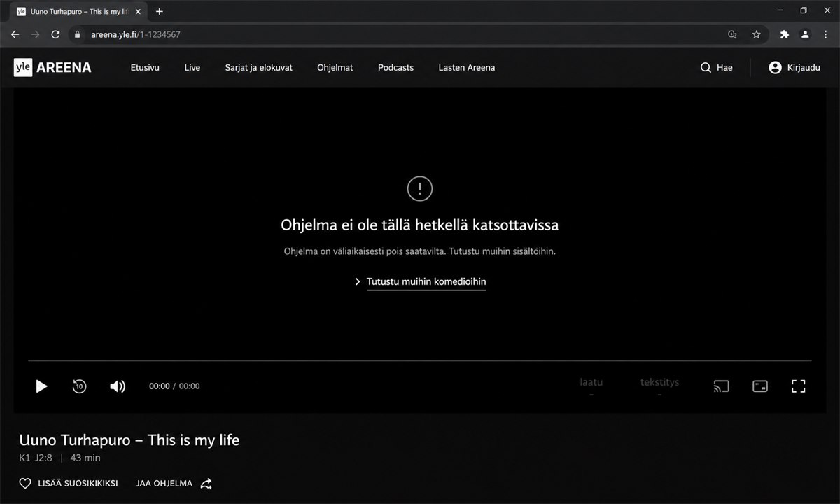Enable picture-in-picture mode
The height and width of the screenshot is (504, 840).
pyautogui.click(x=760, y=386)
